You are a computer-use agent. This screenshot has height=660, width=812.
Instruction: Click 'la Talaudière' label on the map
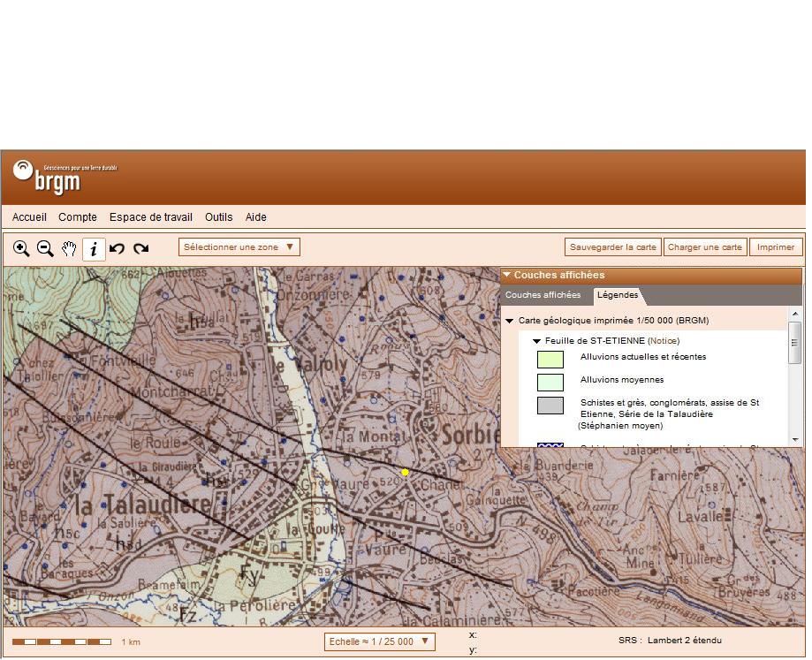(x=143, y=505)
